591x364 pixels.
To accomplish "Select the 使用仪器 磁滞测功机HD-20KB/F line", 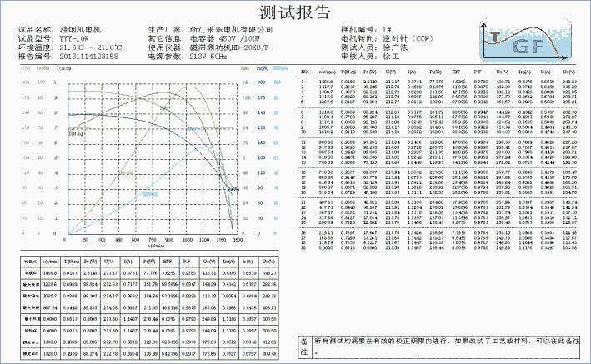I will 208,47.
